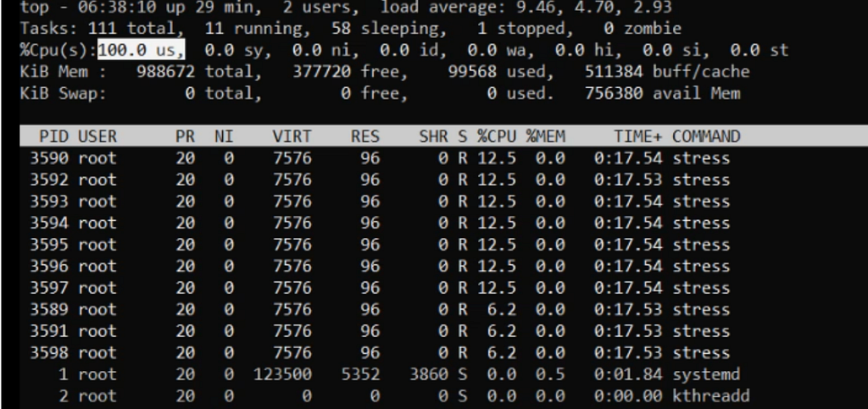Click the systemd command name

[706, 374]
